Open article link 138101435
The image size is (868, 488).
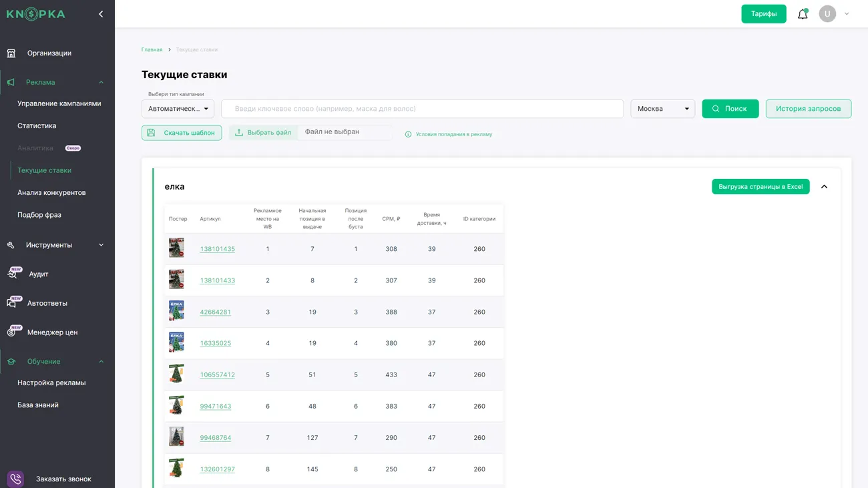pos(217,249)
